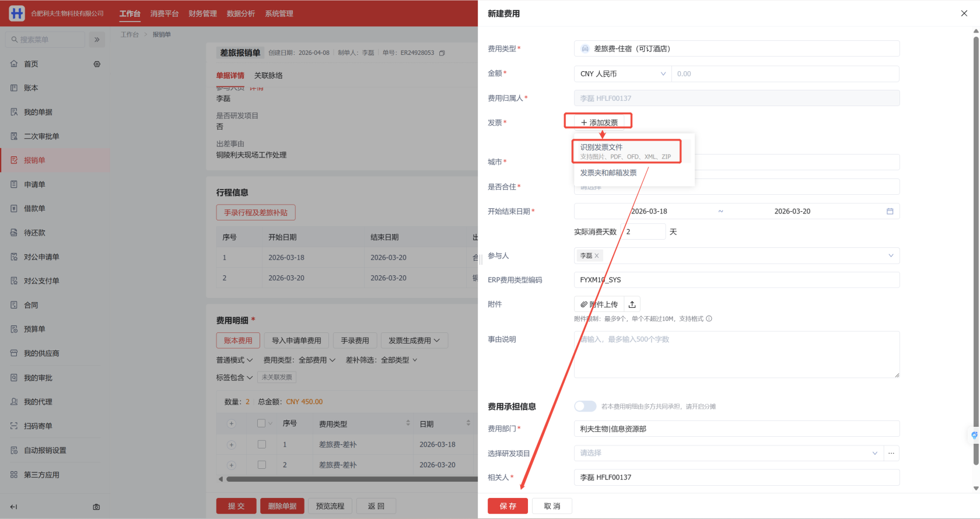
Task: Click floating assistant icon at right edge
Action: [x=974, y=435]
